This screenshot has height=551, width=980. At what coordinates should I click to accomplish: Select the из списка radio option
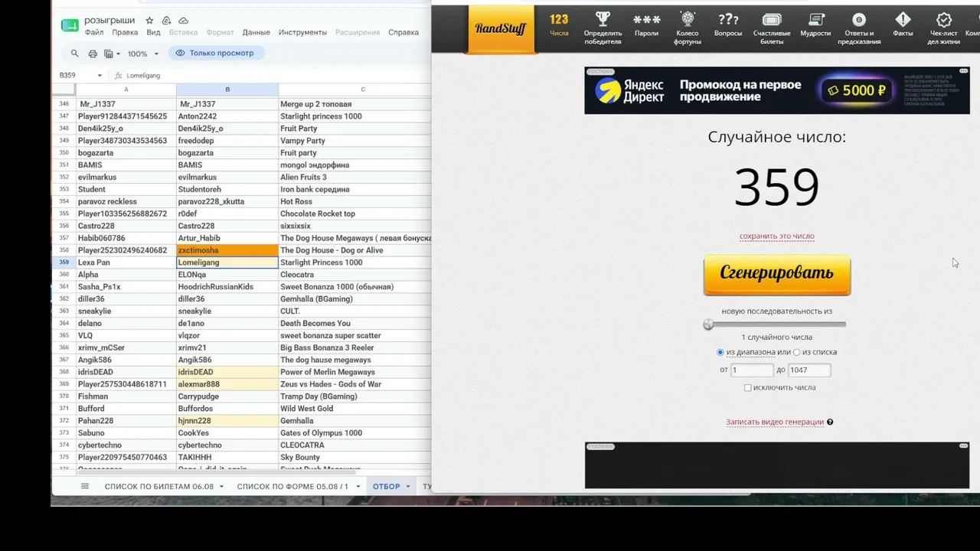click(x=797, y=352)
